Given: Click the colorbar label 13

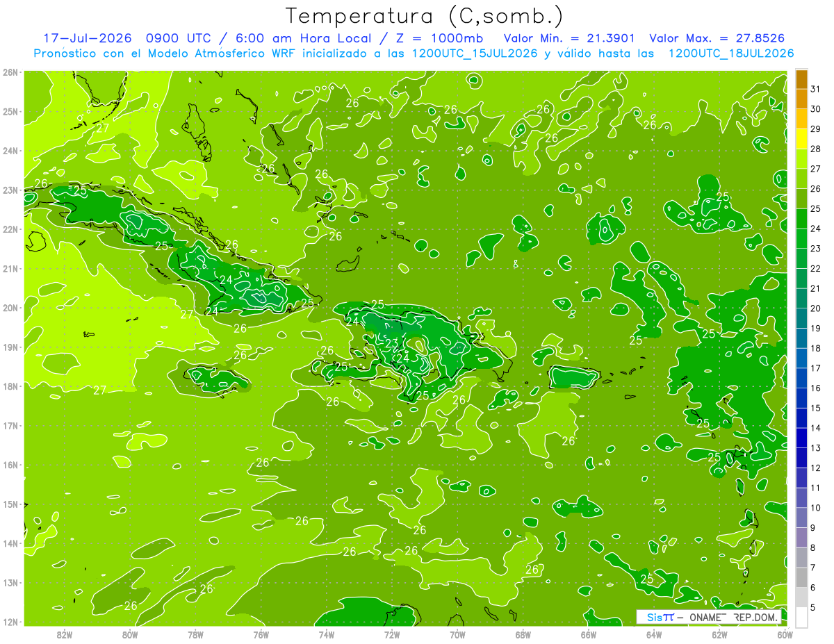Looking at the screenshot, I should (816, 448).
